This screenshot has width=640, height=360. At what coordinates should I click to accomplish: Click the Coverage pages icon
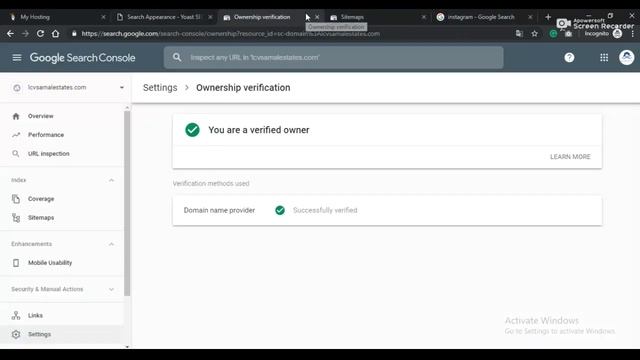(x=16, y=199)
